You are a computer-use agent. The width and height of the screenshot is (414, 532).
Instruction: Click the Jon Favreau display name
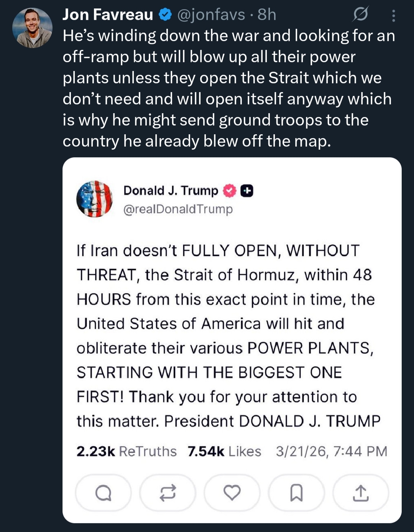tap(108, 15)
